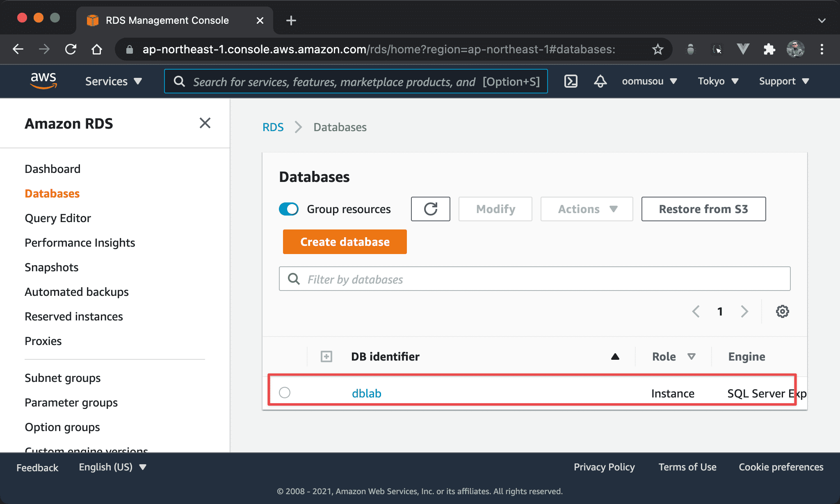The width and height of the screenshot is (840, 504).
Task: Toggle the Group resources switch
Action: (289, 209)
